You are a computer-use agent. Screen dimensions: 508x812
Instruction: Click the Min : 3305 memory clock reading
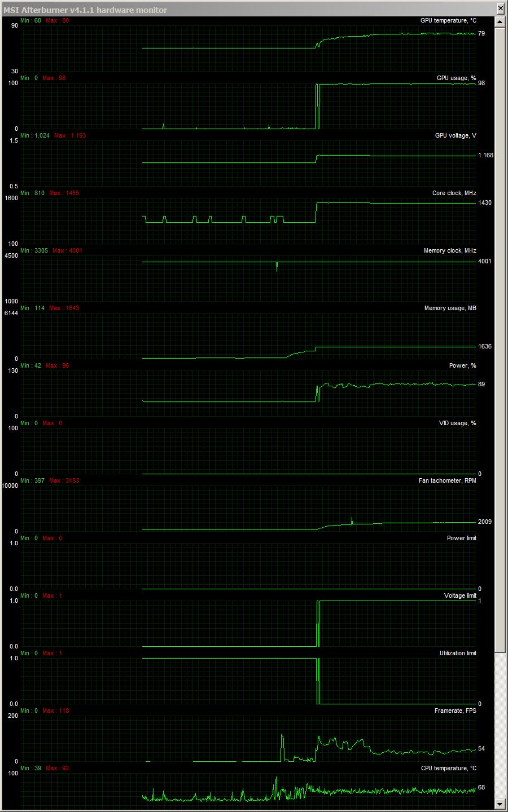[34, 250]
